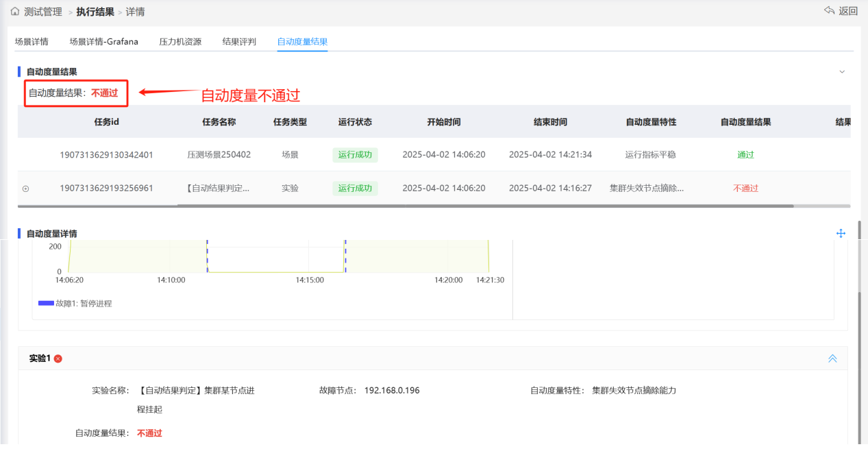Switch to the 场景详情 tab
The width and height of the screenshot is (868, 449).
[32, 42]
